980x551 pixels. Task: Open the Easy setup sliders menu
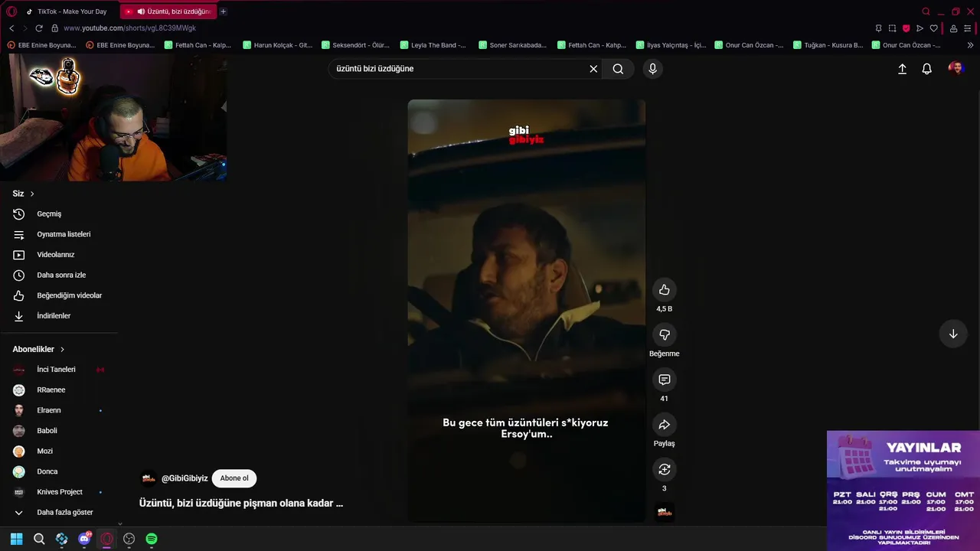pyautogui.click(x=969, y=28)
